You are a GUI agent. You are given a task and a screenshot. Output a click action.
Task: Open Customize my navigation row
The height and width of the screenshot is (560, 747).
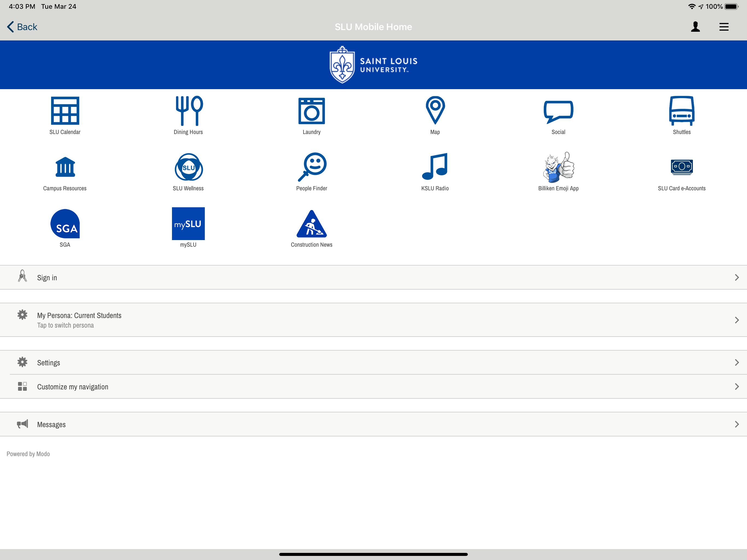(373, 387)
